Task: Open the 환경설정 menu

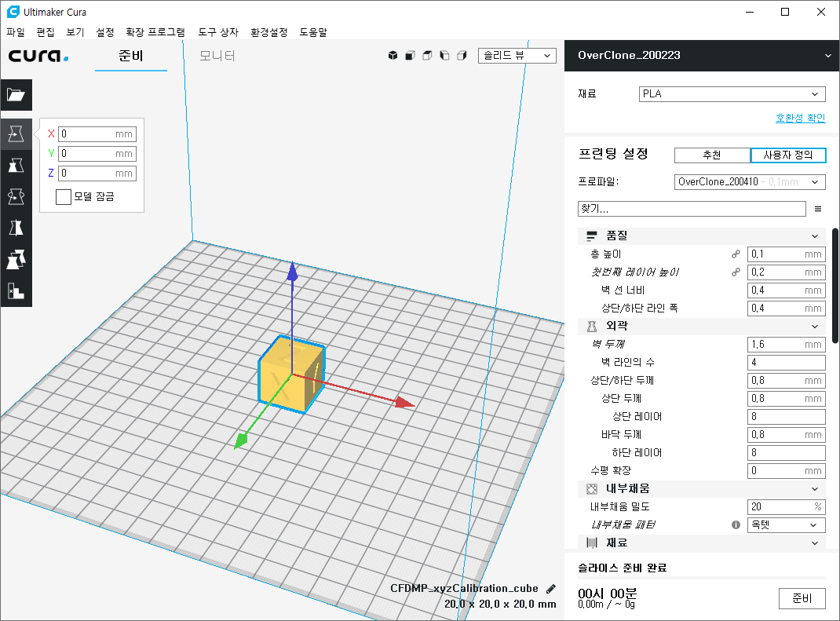Action: point(269,32)
